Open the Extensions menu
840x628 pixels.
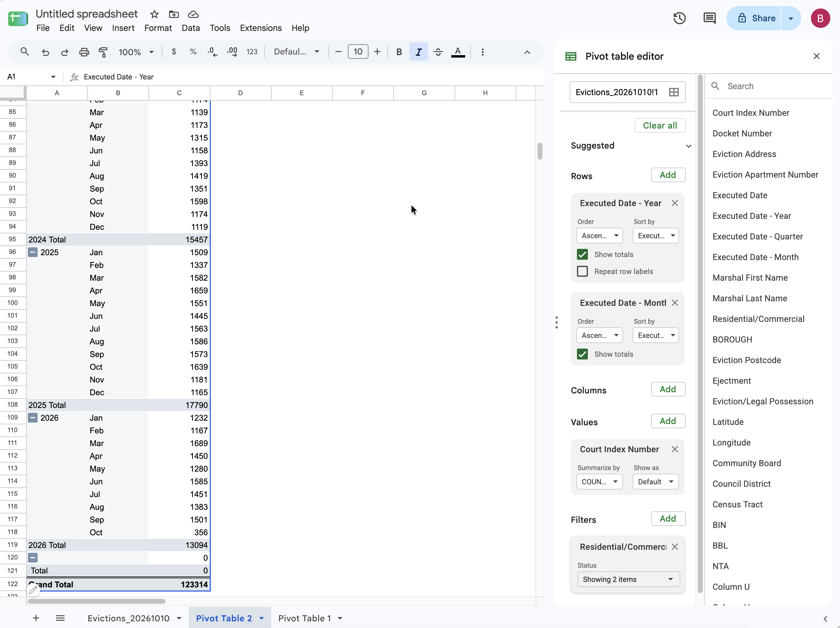[261, 28]
